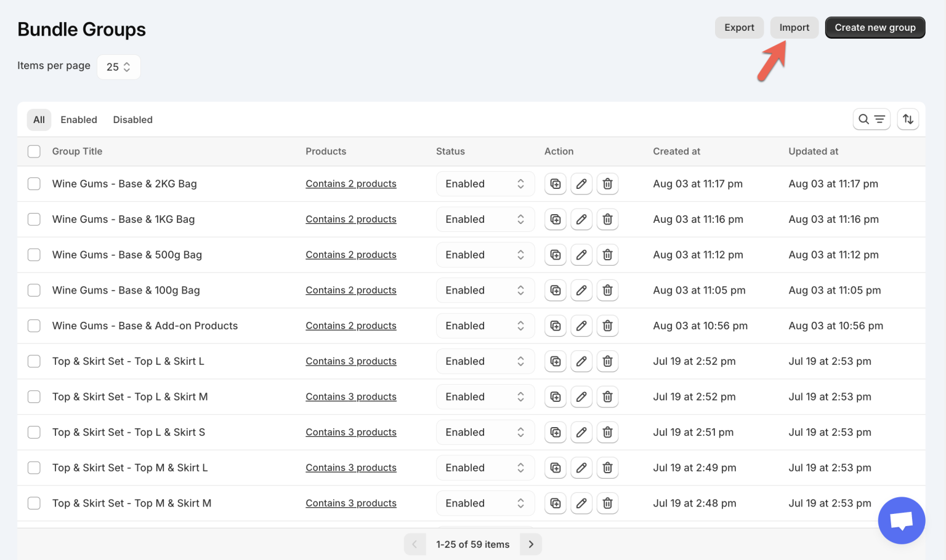Image resolution: width=946 pixels, height=560 pixels.
Task: Duplicate the Wine Gums 2KG Bag bundle group
Action: coord(555,183)
